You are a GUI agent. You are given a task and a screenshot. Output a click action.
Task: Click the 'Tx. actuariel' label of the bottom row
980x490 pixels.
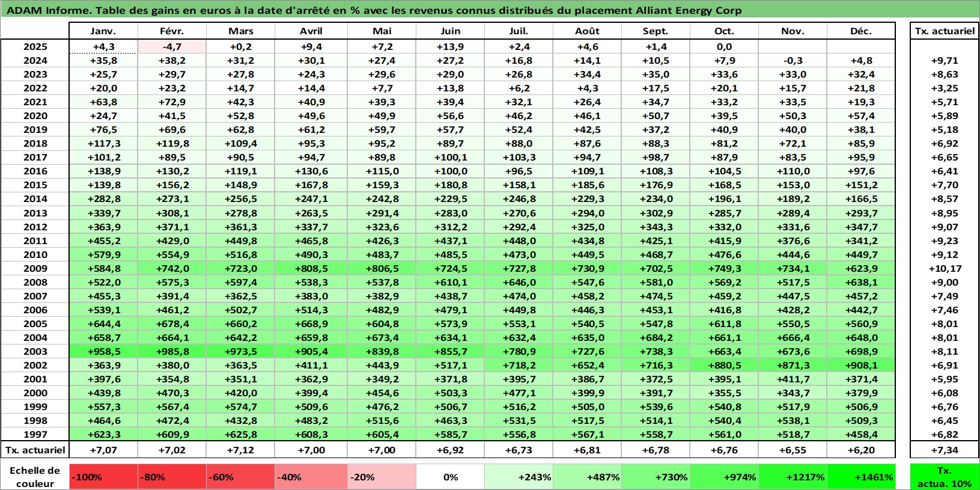tap(35, 450)
